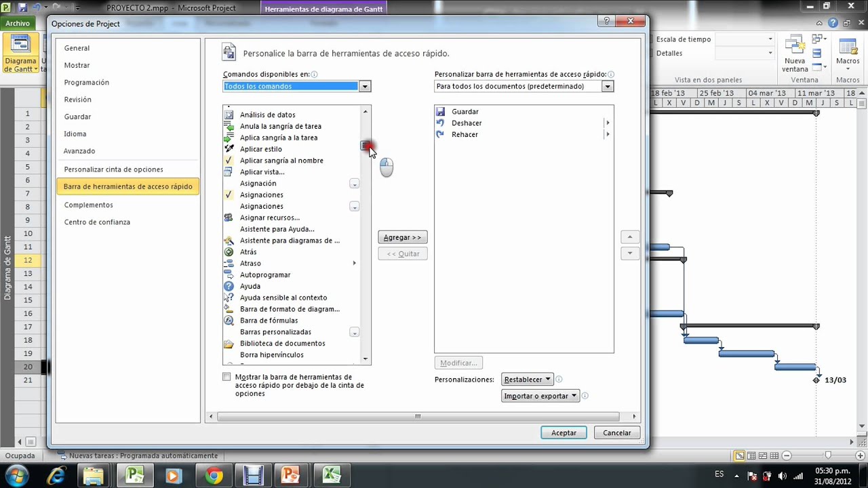Image resolution: width=868 pixels, height=488 pixels.
Task: Click the Agregar >> button
Action: point(403,237)
